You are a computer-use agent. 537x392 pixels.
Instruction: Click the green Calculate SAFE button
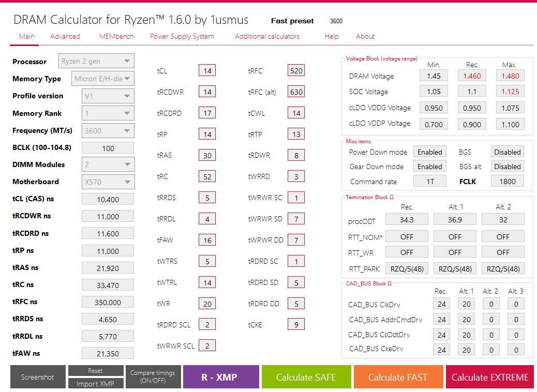306,376
